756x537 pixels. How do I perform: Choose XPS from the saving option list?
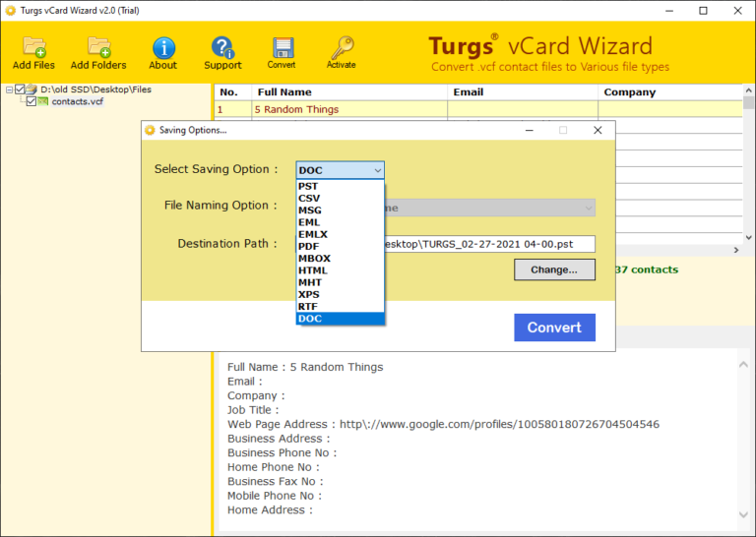[340, 295]
